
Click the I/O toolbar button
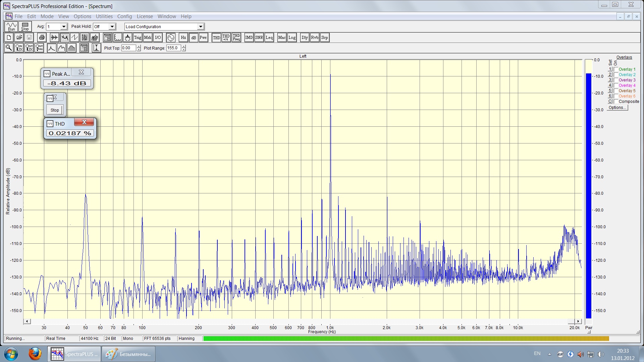point(158,38)
